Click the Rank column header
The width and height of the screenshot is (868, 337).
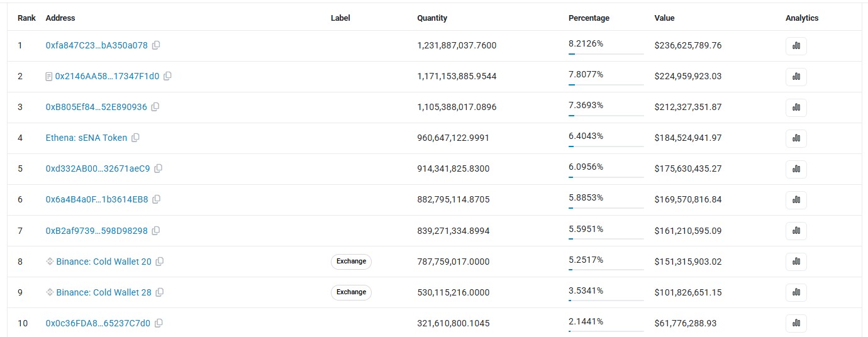point(26,18)
